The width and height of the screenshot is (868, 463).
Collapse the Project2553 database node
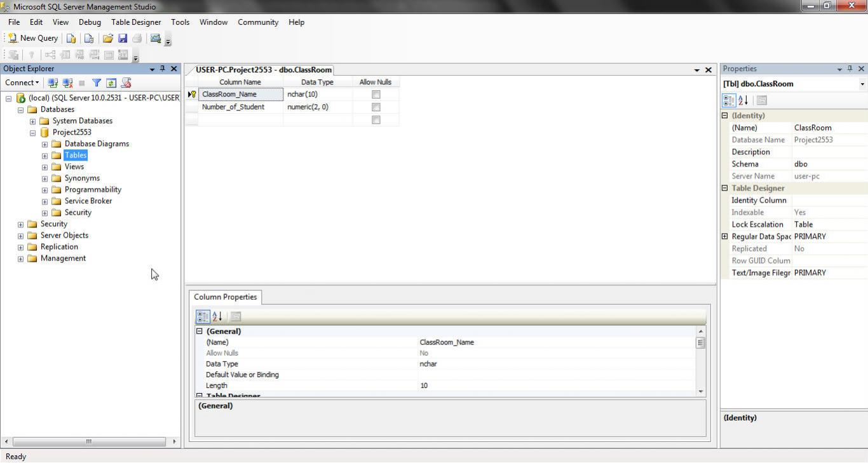[x=32, y=132]
